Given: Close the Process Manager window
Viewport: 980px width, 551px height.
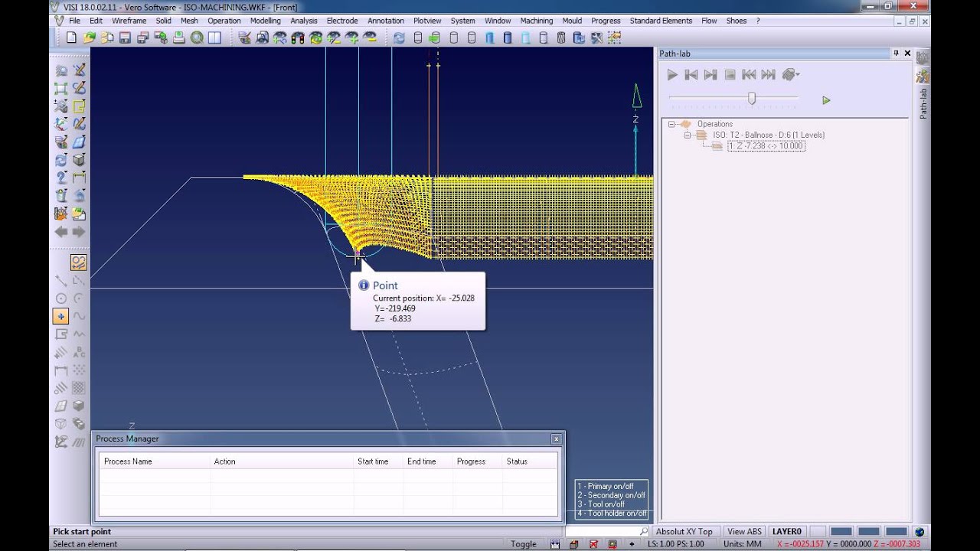Looking at the screenshot, I should (x=556, y=439).
